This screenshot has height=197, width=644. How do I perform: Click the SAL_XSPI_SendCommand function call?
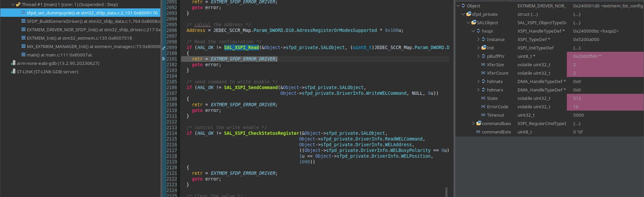point(251,87)
